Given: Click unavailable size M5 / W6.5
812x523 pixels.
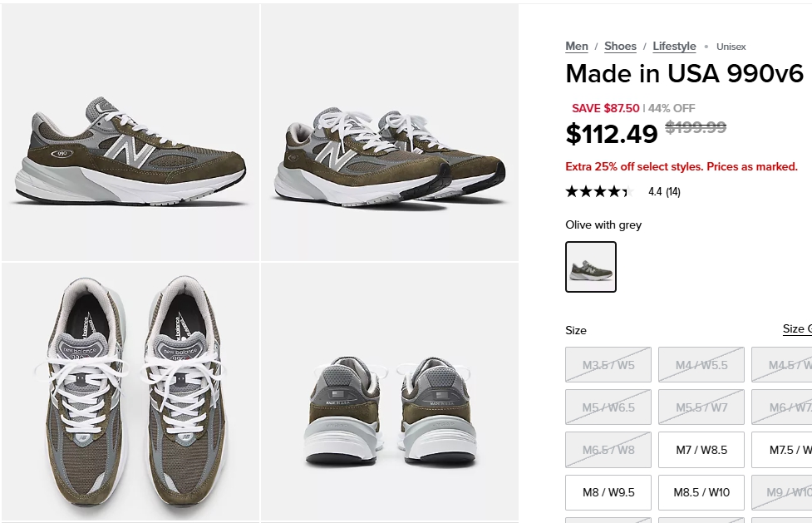Looking at the screenshot, I should click(x=608, y=407).
